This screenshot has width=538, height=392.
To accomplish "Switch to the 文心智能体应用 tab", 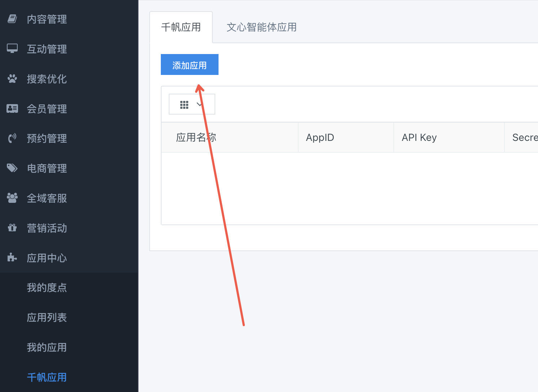I will pos(261,27).
